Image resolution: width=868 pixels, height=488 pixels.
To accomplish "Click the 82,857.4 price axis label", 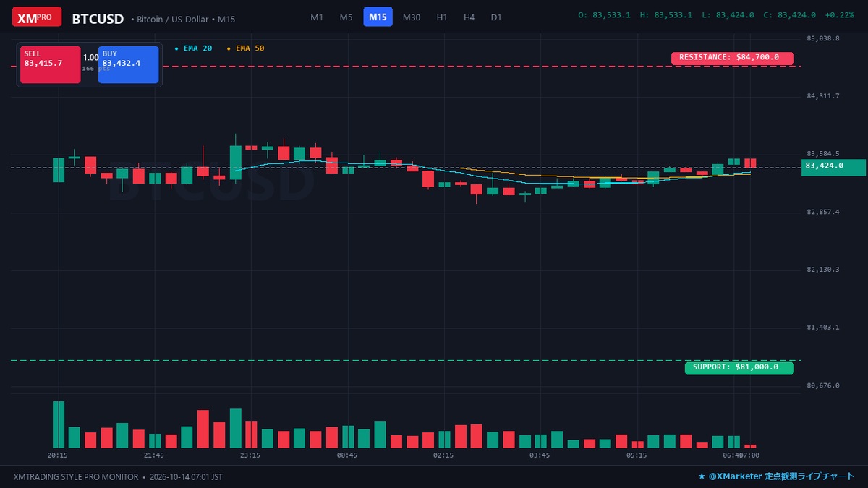I will (823, 212).
